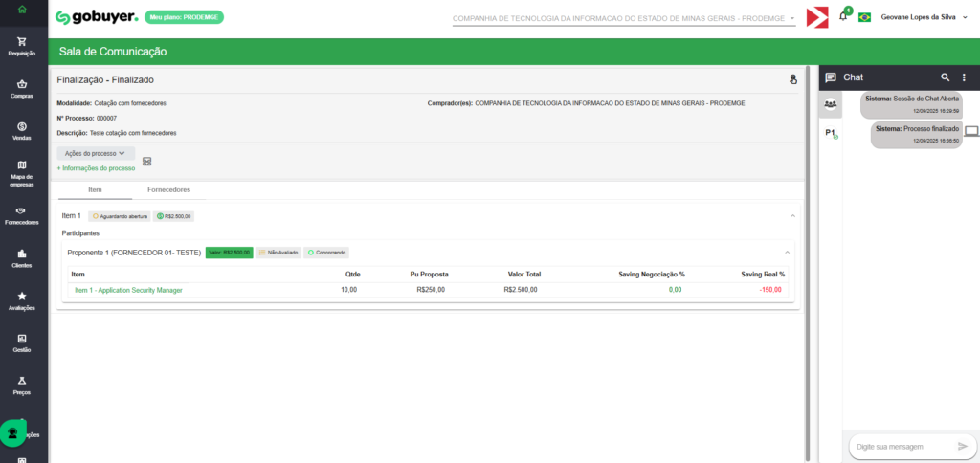
Task: Click the green support agent bubble
Action: (13, 432)
